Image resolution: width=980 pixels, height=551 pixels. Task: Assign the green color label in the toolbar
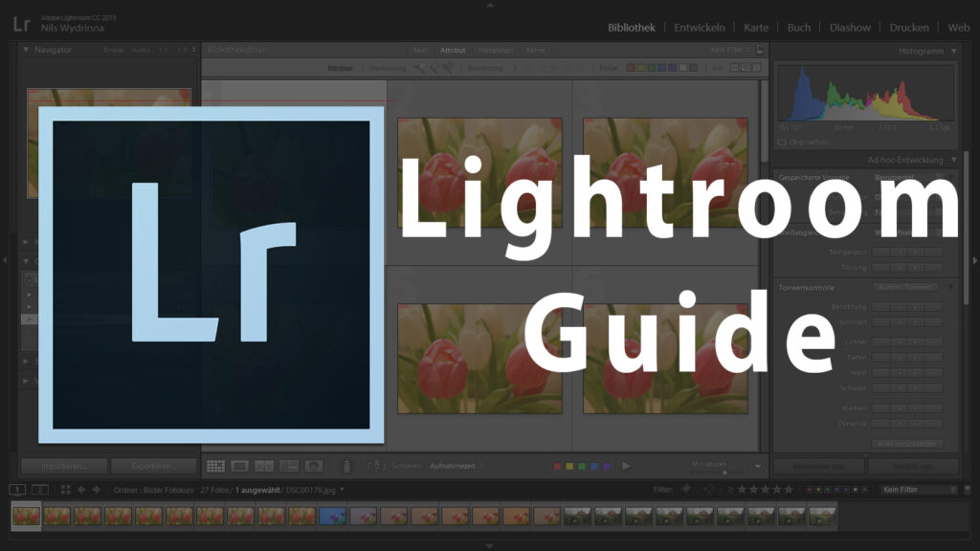click(x=582, y=466)
